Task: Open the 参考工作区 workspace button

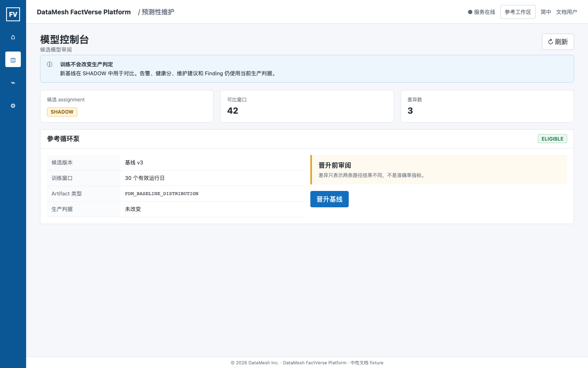Action: pos(518,12)
